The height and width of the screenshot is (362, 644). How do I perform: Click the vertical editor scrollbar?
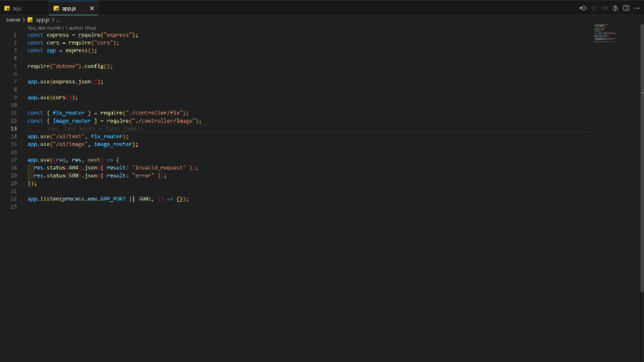click(x=642, y=158)
